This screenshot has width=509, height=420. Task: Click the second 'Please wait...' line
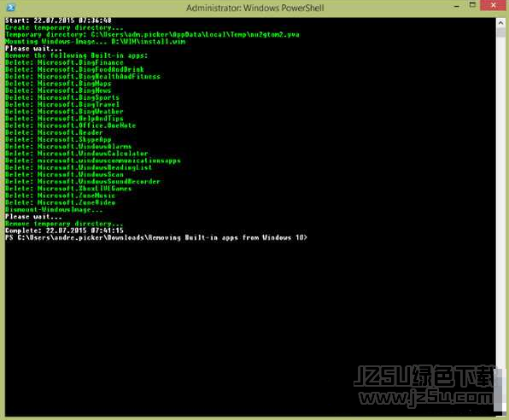coord(33,217)
